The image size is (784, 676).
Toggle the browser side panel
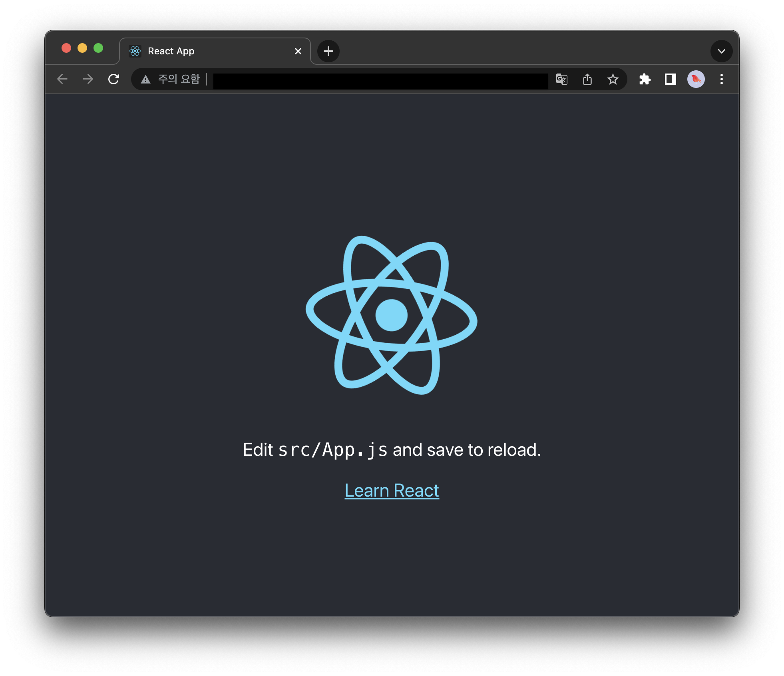tap(671, 79)
